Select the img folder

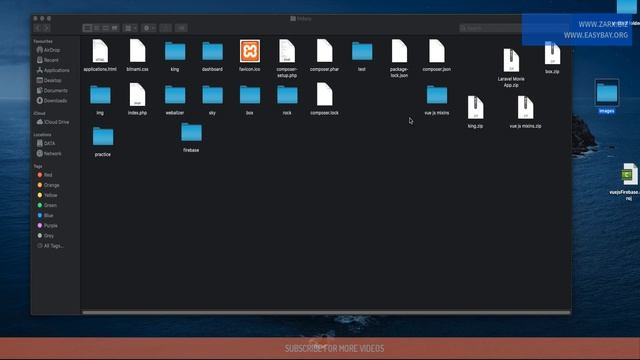[x=100, y=99]
